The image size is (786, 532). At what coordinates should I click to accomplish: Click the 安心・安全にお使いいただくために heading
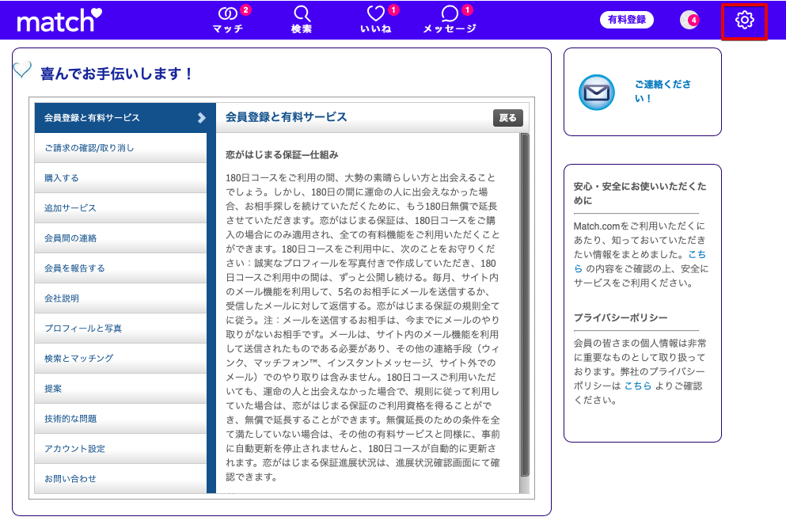(x=640, y=193)
